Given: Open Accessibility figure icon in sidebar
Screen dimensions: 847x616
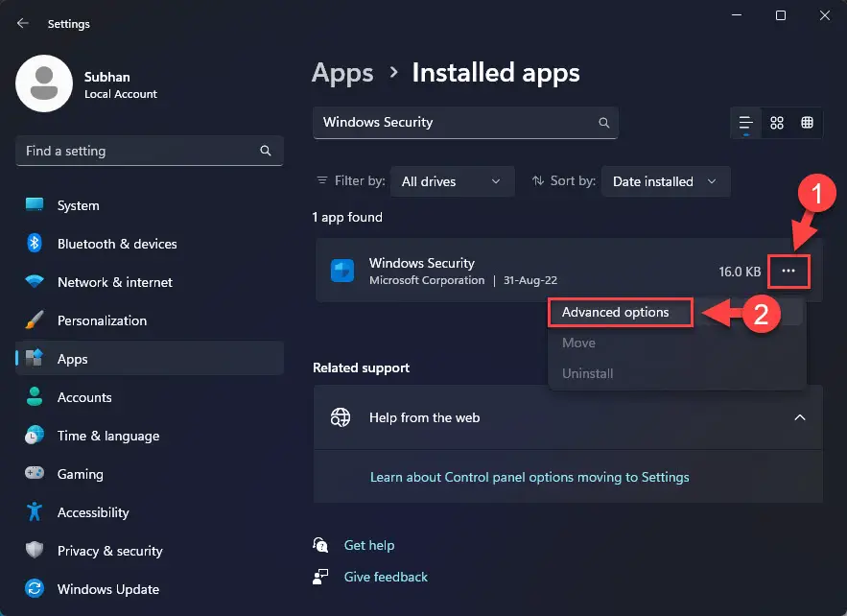Looking at the screenshot, I should pos(35,511).
